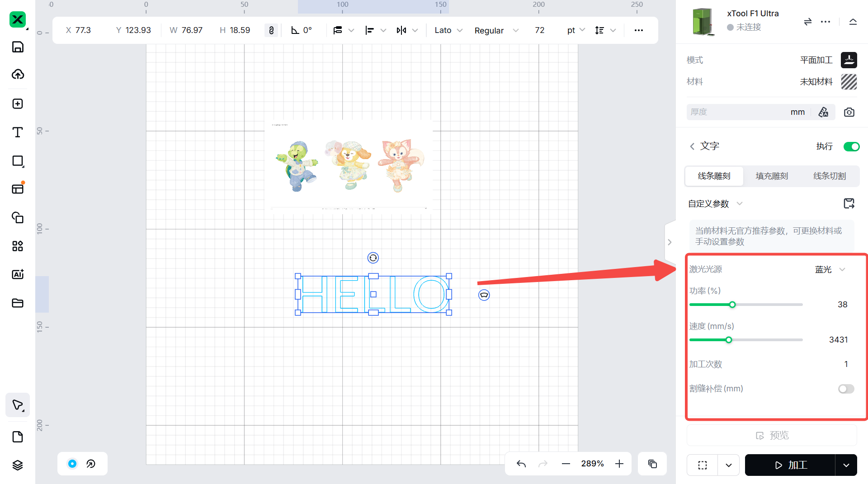Open the Lato font dropdown
This screenshot has width=868, height=484.
point(448,30)
